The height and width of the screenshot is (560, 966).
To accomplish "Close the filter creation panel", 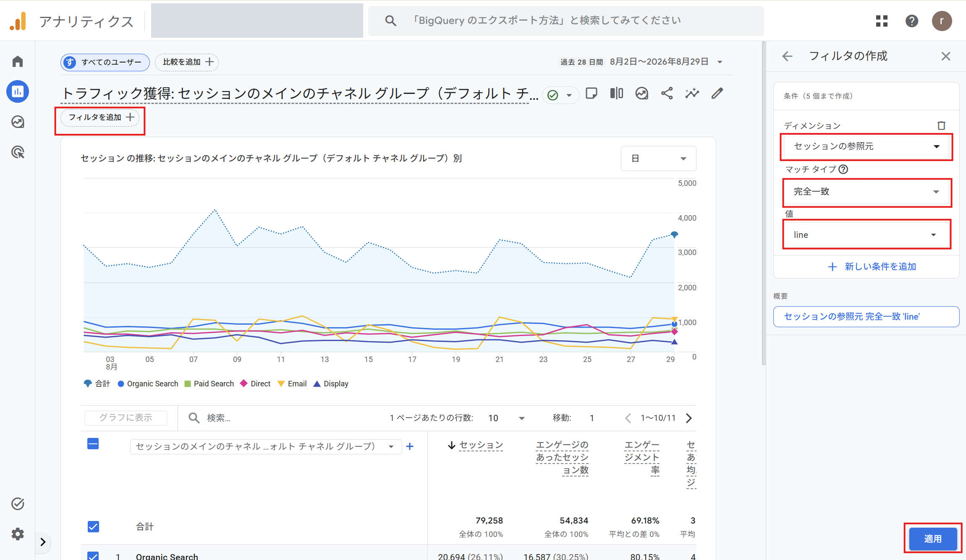I will [x=946, y=56].
